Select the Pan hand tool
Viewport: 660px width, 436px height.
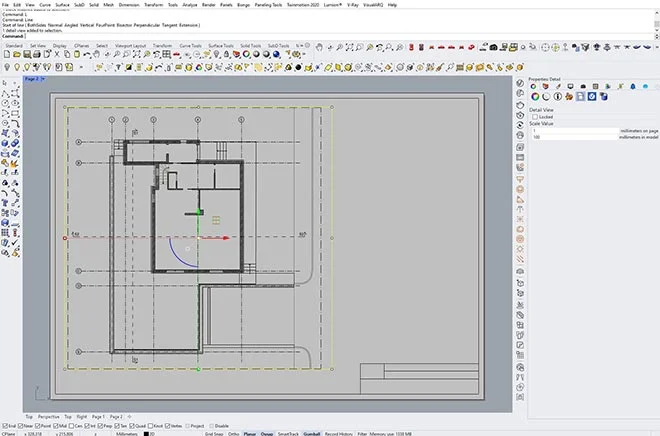pyautogui.click(x=97, y=54)
